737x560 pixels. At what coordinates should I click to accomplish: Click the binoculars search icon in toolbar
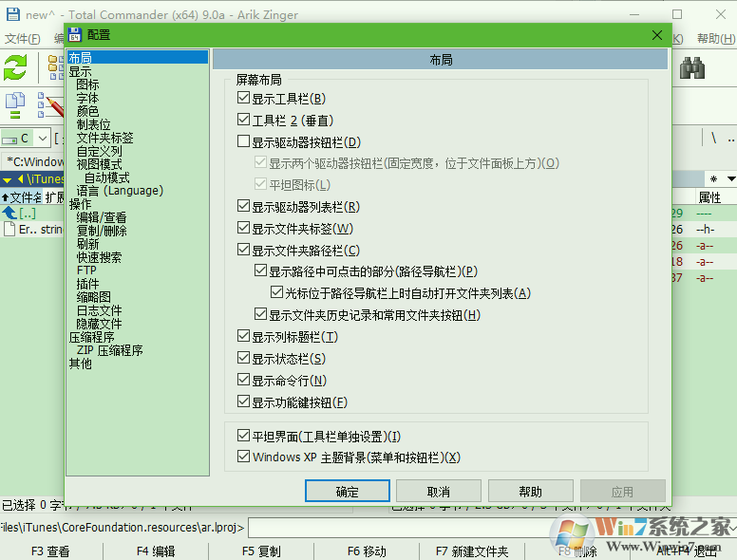tap(691, 68)
